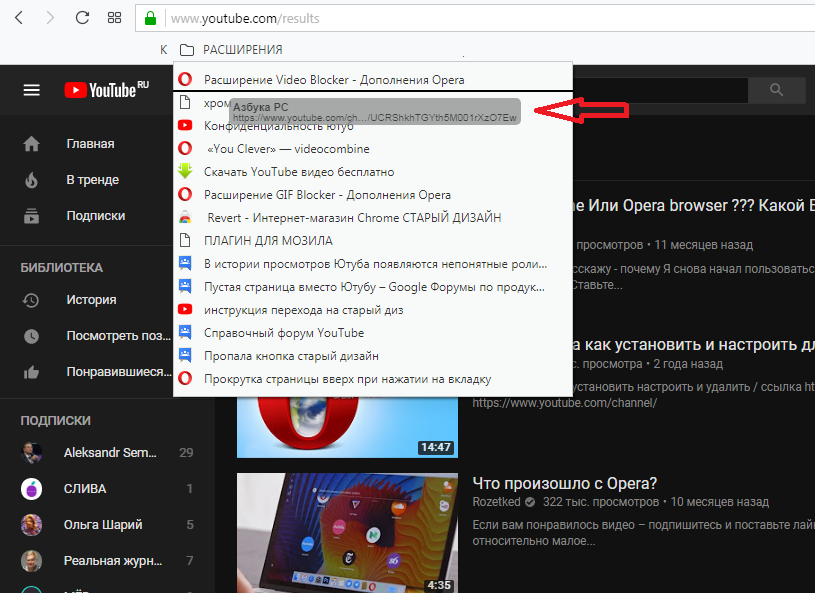Open video title как установить и настроить
The width and height of the screenshot is (815, 593).
click(693, 345)
